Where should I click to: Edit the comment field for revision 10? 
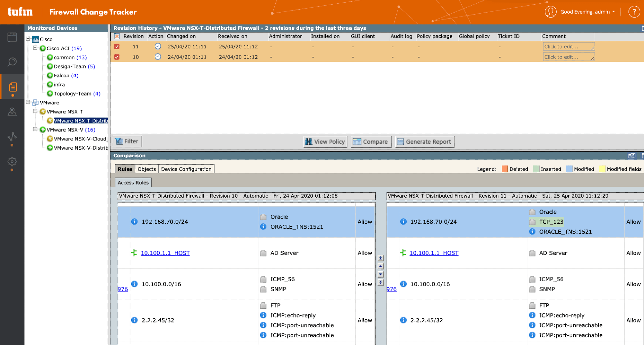pyautogui.click(x=569, y=57)
